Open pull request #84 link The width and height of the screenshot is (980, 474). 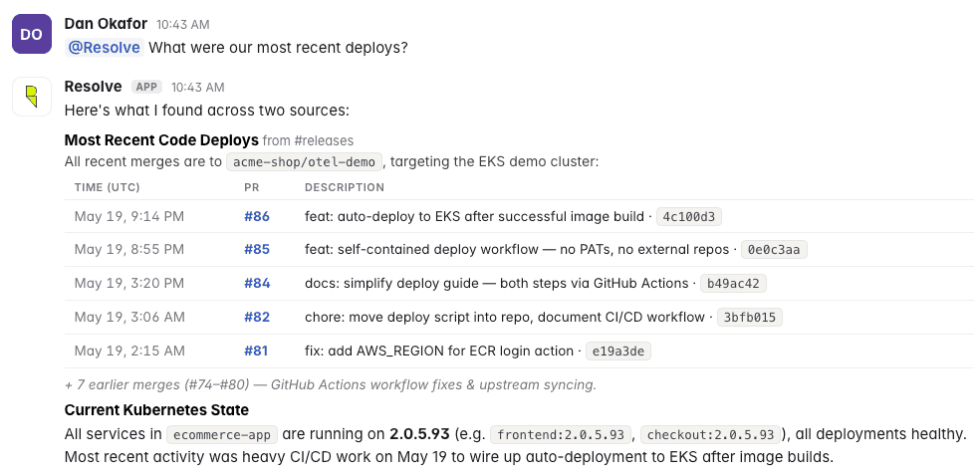point(257,284)
